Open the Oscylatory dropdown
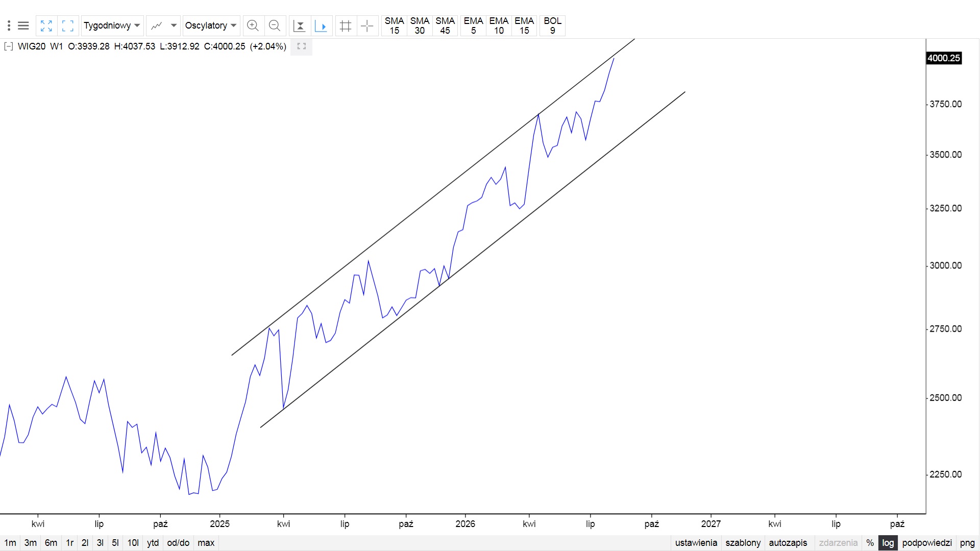This screenshot has width=980, height=551. [211, 26]
